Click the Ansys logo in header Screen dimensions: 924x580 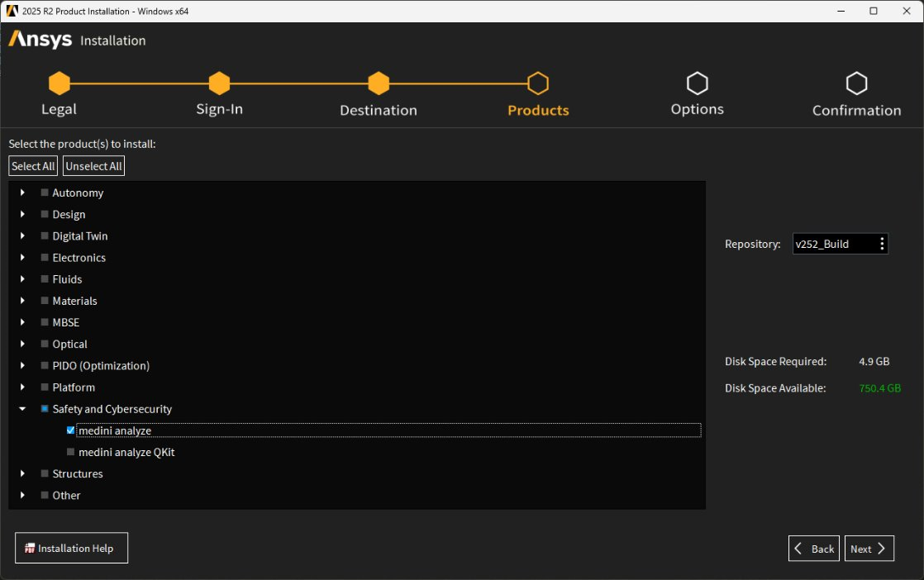click(40, 40)
